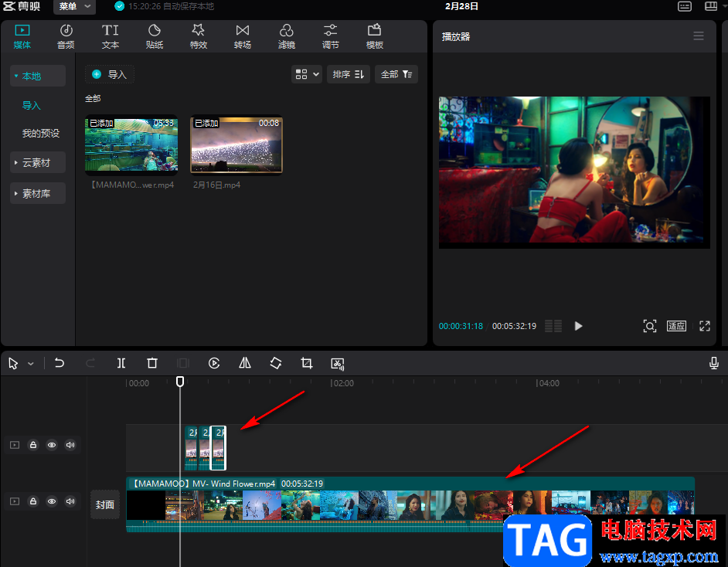Expand the 素材库 material library section
This screenshot has height=567, width=728.
point(38,193)
